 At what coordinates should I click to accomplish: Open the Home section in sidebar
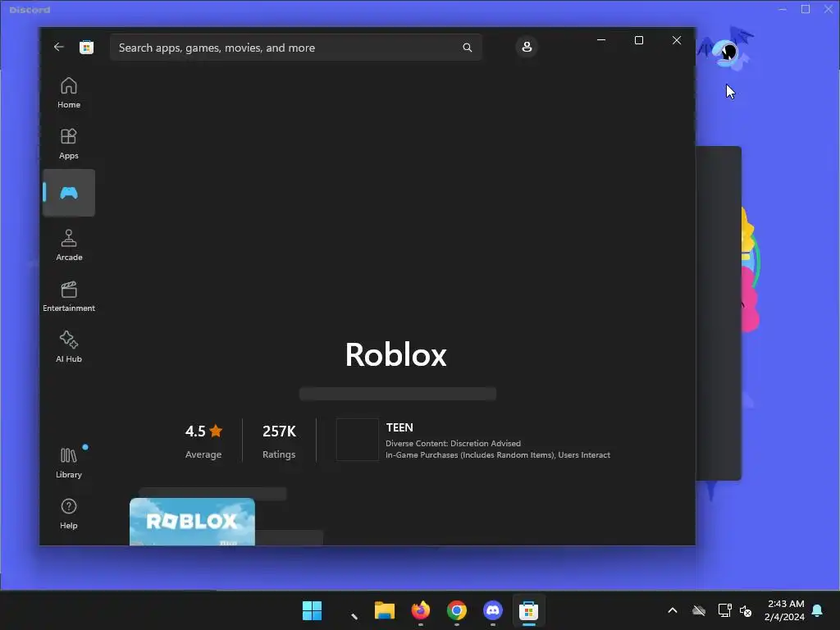pos(69,93)
